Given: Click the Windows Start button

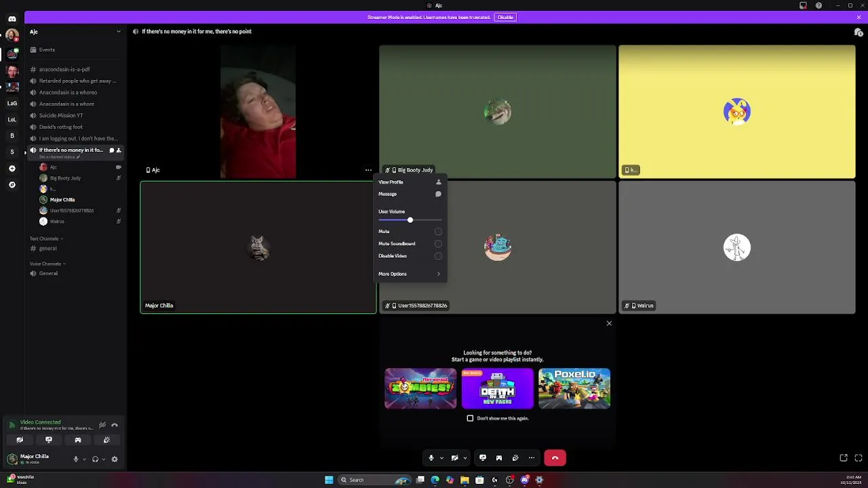Looking at the screenshot, I should point(329,480).
